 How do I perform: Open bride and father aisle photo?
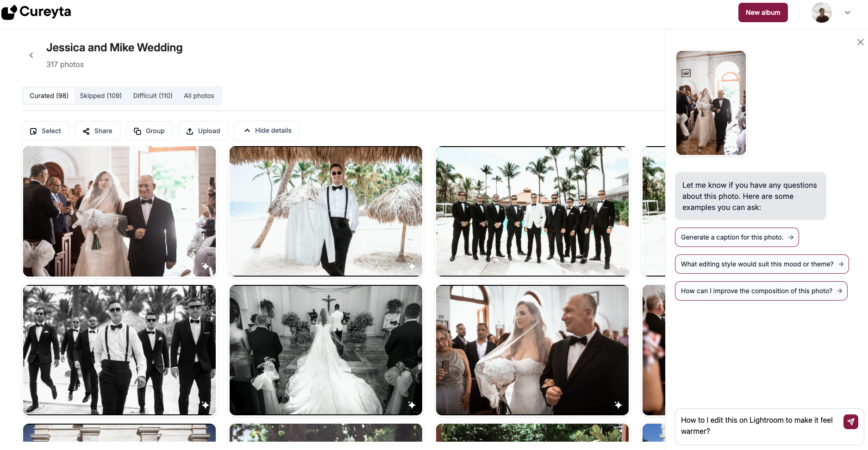pos(119,211)
